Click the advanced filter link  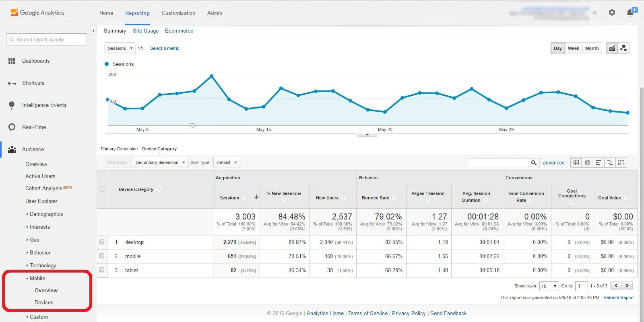tap(553, 163)
